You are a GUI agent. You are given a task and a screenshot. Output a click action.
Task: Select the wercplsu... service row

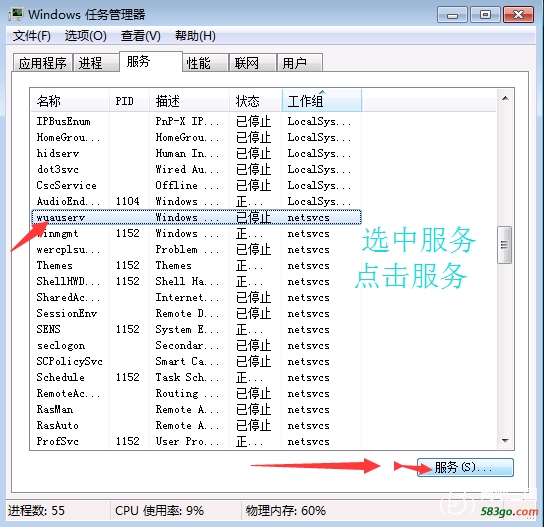click(196, 249)
